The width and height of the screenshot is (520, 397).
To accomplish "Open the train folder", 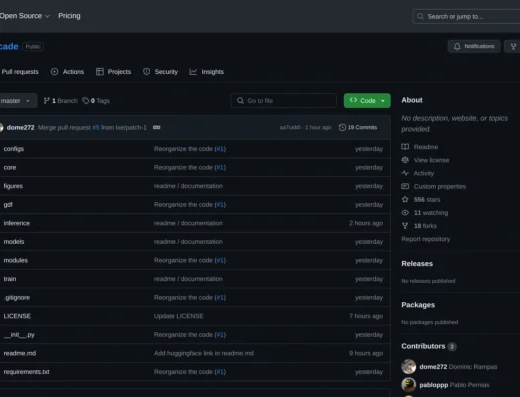I will (x=10, y=279).
